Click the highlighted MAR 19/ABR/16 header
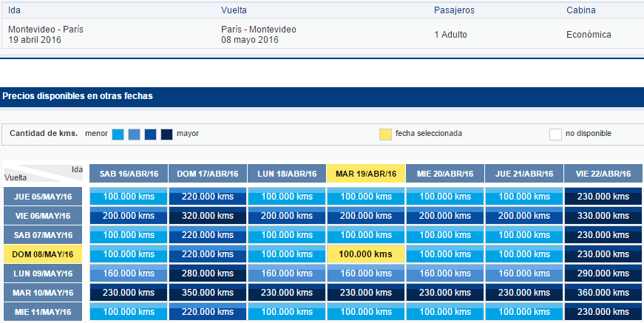Screen dimensions: 644x323 [366, 174]
